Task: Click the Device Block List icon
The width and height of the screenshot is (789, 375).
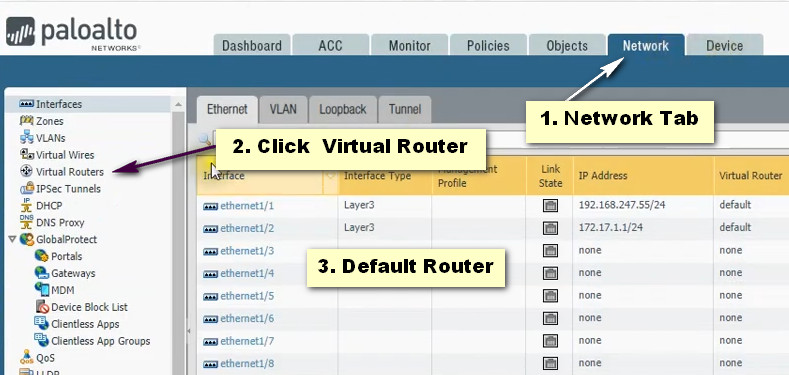Action: pyautogui.click(x=42, y=307)
